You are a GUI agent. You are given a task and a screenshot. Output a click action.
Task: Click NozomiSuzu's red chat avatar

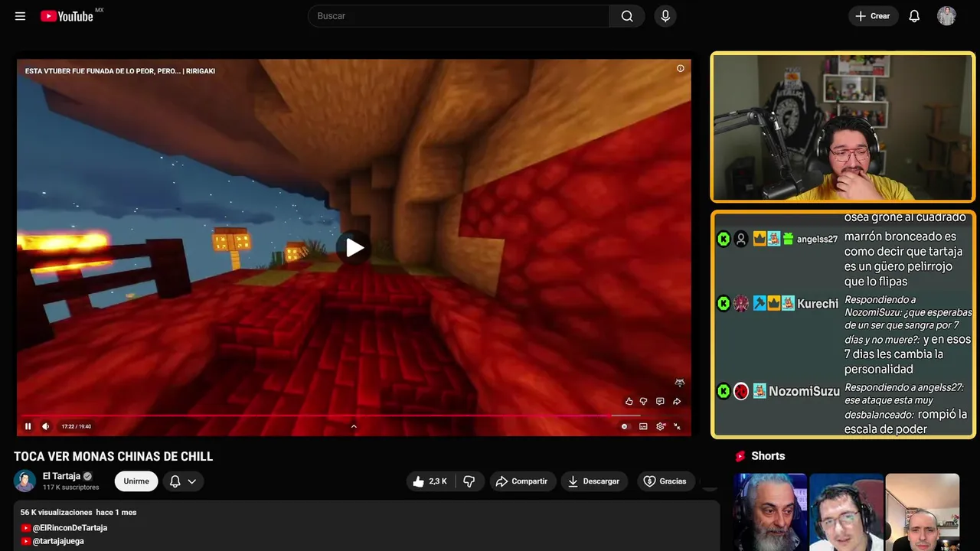pyautogui.click(x=741, y=391)
